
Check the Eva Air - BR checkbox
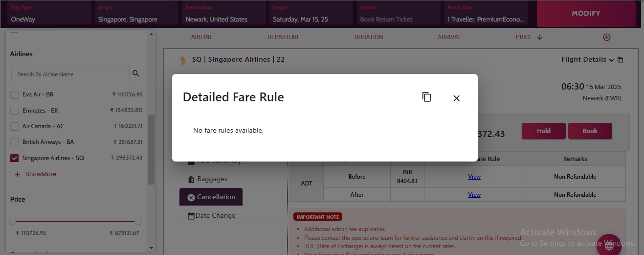(15, 95)
